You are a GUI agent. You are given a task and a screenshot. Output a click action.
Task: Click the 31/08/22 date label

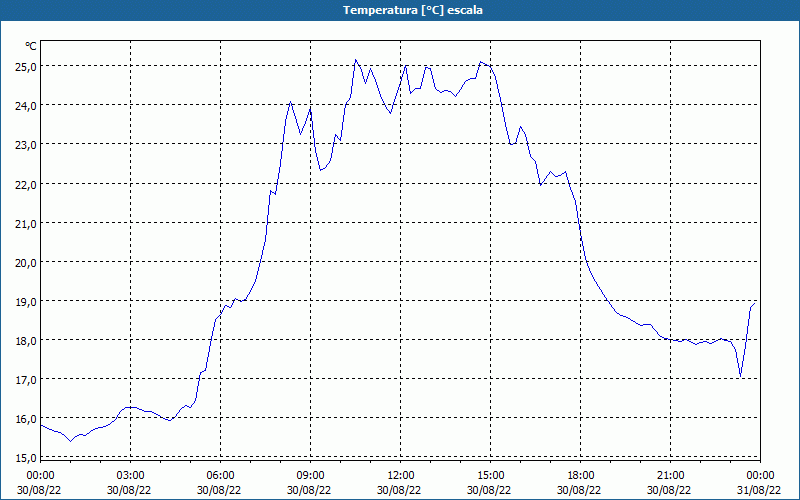[759, 490]
